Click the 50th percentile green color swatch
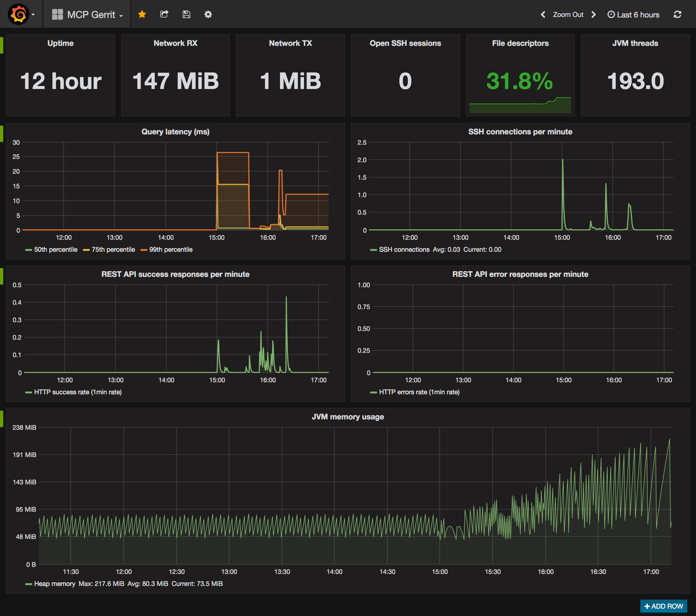This screenshot has height=616, width=696. [x=29, y=250]
